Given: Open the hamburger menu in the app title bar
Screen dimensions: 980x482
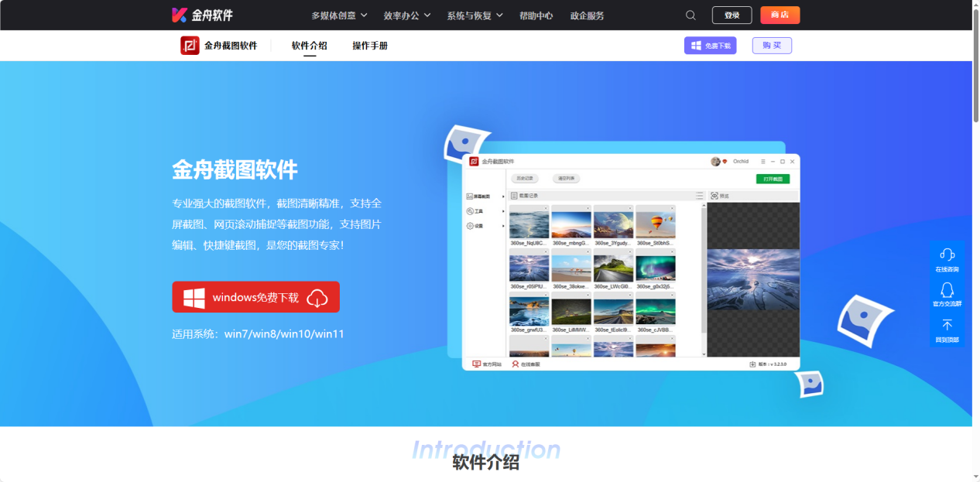Looking at the screenshot, I should click(762, 161).
